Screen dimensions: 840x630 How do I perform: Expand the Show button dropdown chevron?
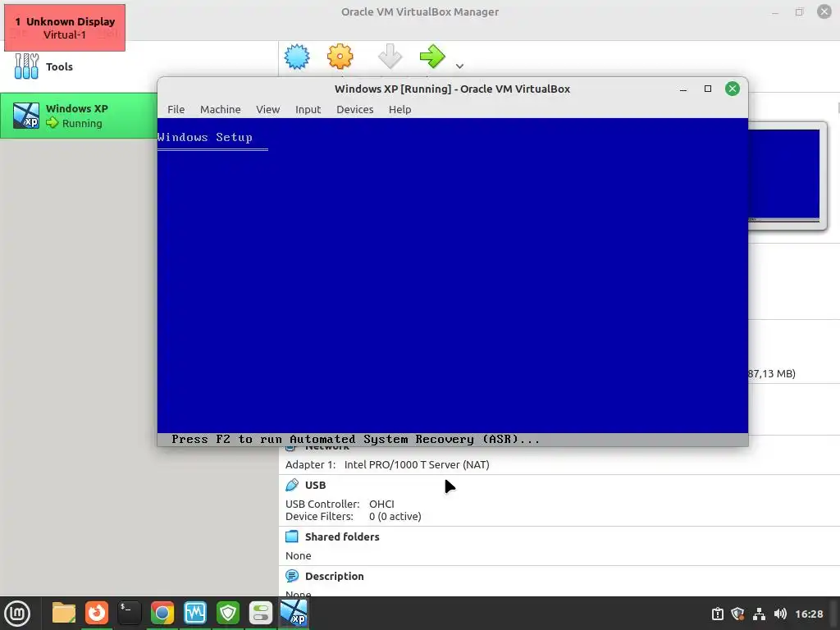(x=459, y=66)
